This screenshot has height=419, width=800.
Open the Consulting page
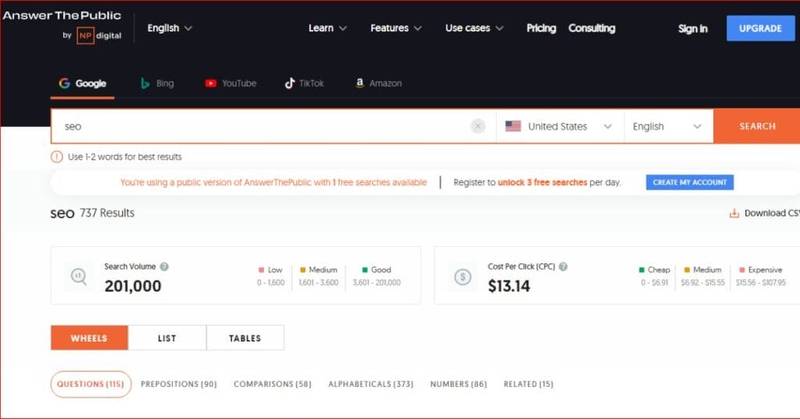click(x=592, y=28)
